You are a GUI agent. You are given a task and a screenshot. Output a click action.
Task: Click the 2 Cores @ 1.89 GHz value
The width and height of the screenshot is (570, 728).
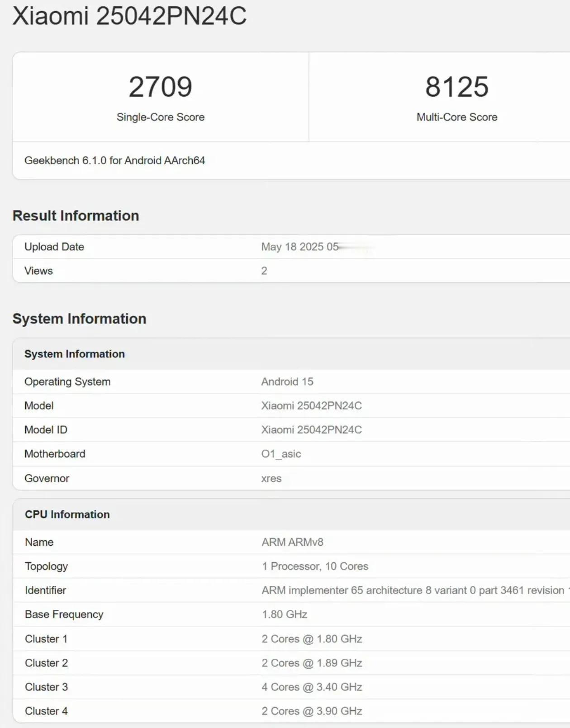coord(312,663)
